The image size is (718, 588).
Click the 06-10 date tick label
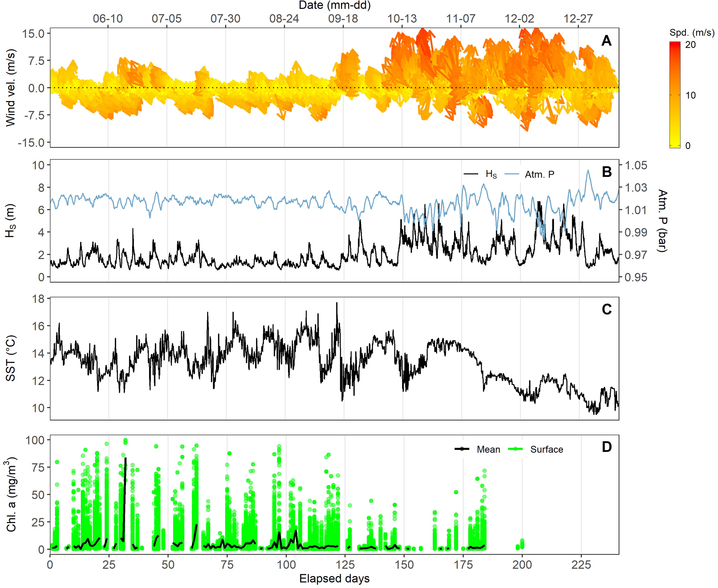108,19
